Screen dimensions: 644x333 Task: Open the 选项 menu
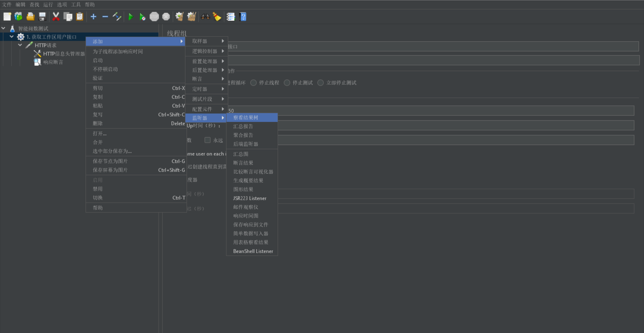coord(62,5)
